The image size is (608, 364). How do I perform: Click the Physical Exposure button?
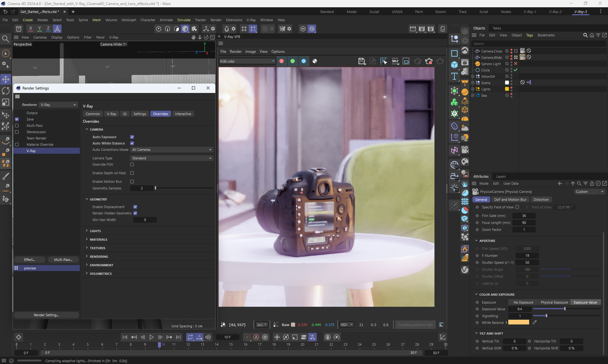point(554,302)
